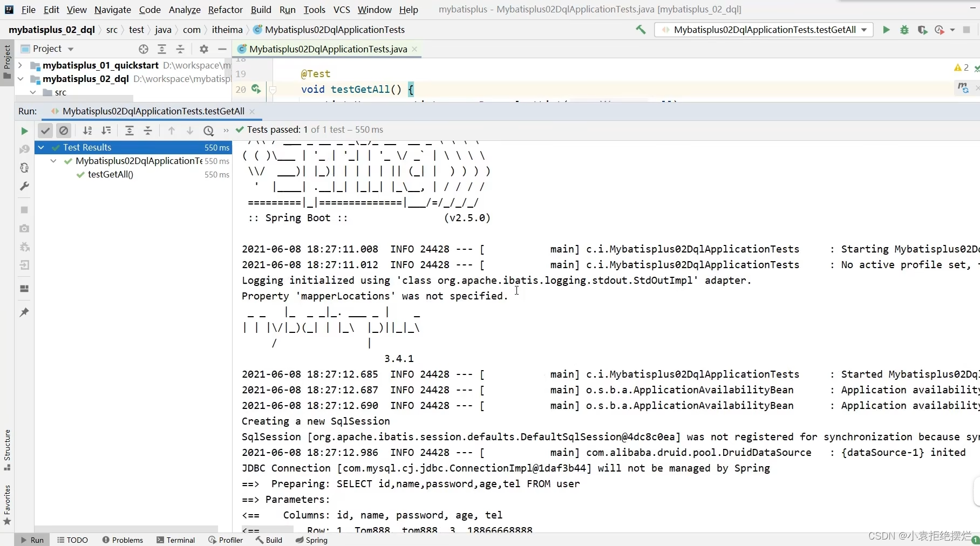Close the editor tab
Image resolution: width=980 pixels, height=546 pixels.
click(414, 49)
